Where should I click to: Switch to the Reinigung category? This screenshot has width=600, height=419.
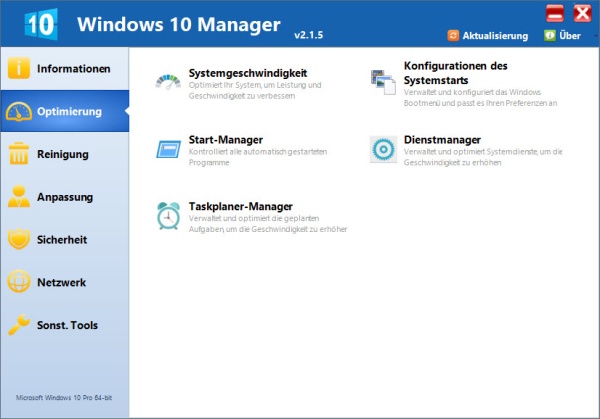tap(65, 154)
